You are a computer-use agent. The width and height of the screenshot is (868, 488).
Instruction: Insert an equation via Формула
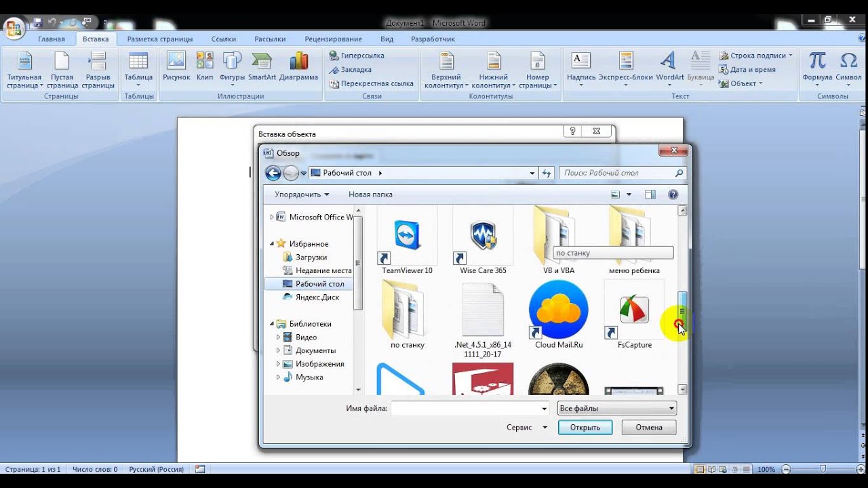click(817, 70)
